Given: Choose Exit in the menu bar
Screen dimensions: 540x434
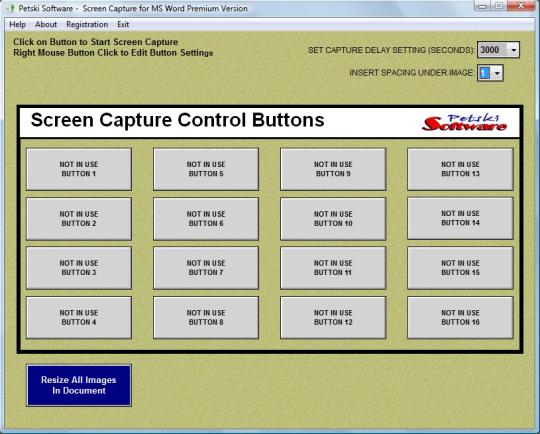Looking at the screenshot, I should (x=123, y=24).
